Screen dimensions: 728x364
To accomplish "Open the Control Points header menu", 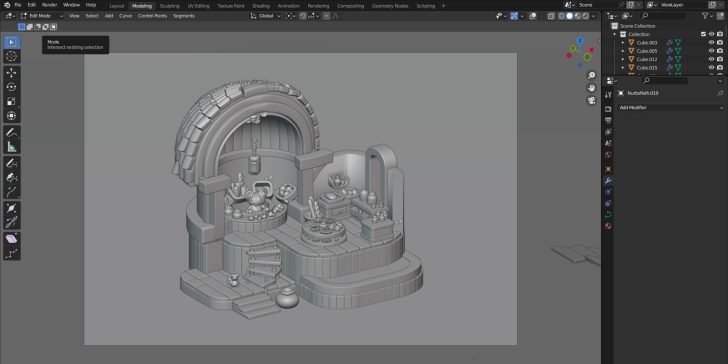I will 152,16.
